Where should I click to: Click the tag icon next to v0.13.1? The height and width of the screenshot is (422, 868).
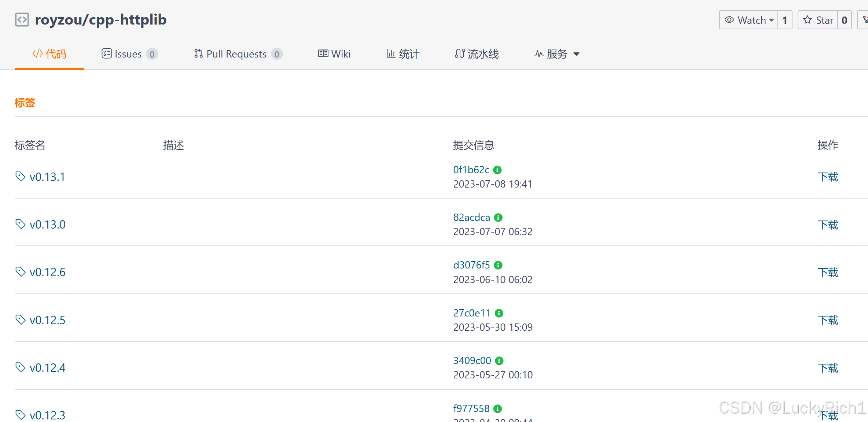coord(21,177)
